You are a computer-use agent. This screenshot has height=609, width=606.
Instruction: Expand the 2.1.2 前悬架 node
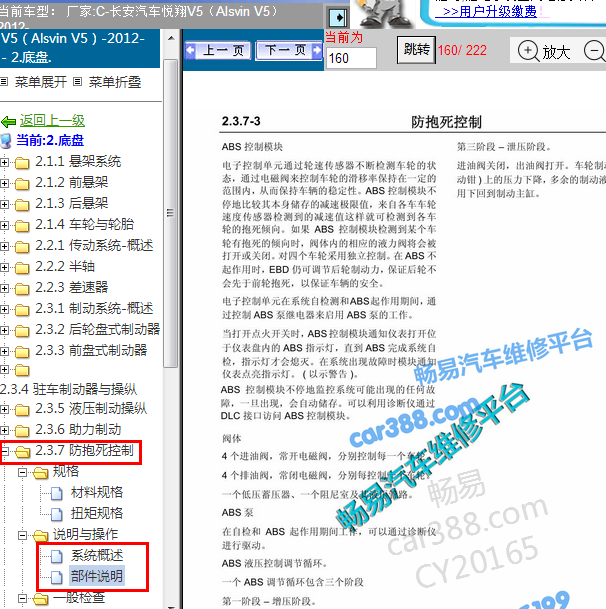[x=4, y=183]
